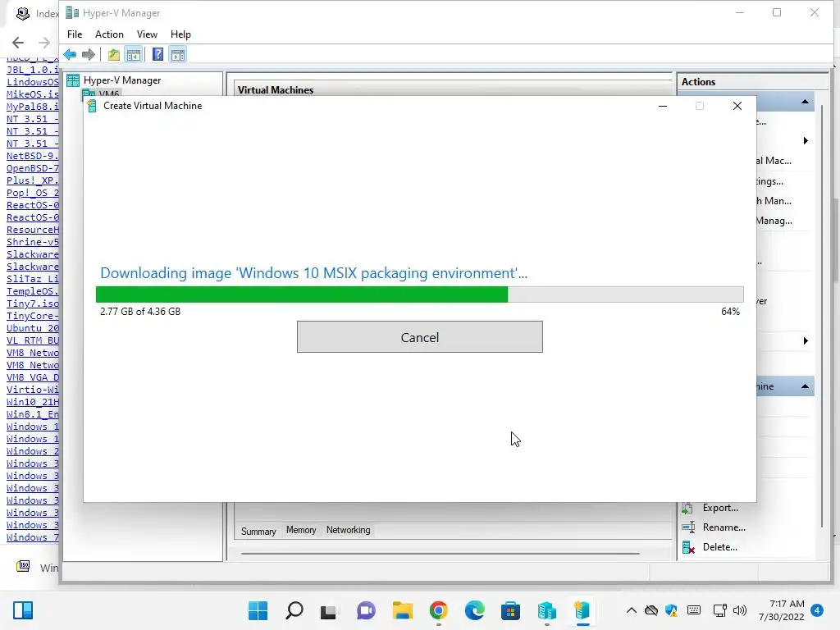Open the Shrine-v5 link in browser
The width and height of the screenshot is (840, 630).
[x=33, y=242]
